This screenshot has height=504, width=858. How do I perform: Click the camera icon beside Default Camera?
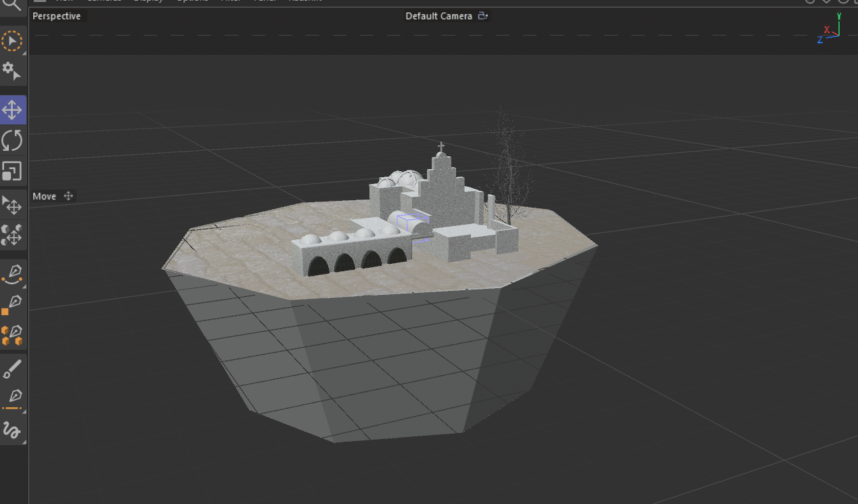pyautogui.click(x=482, y=16)
